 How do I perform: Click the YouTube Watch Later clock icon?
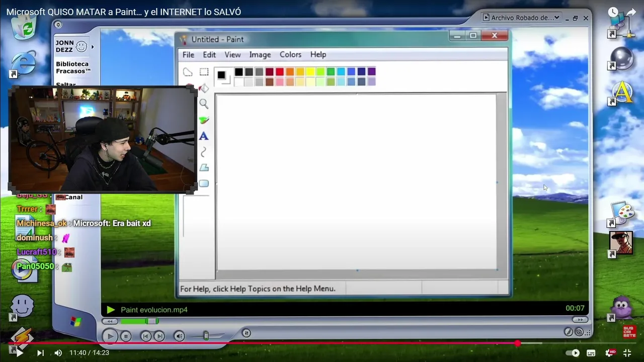coord(613,12)
